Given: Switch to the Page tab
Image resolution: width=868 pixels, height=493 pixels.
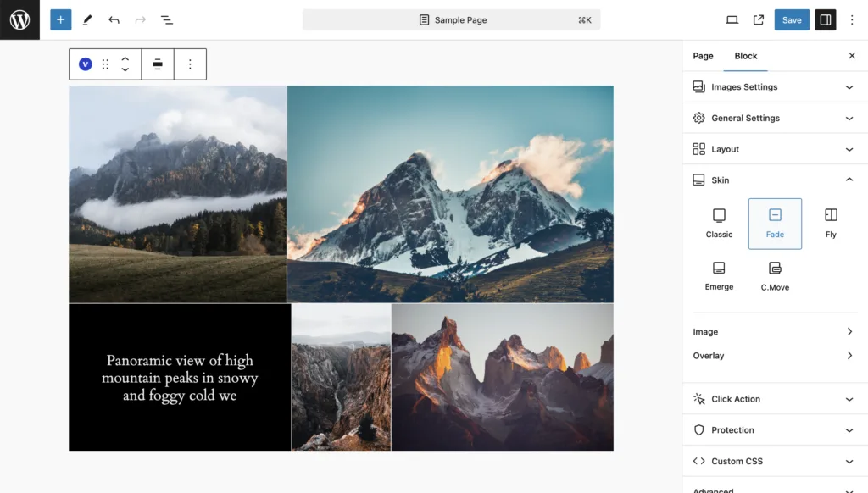Looking at the screenshot, I should [703, 56].
